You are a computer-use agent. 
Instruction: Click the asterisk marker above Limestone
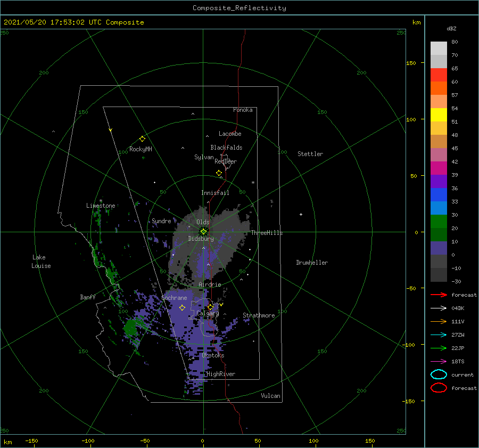point(101,201)
